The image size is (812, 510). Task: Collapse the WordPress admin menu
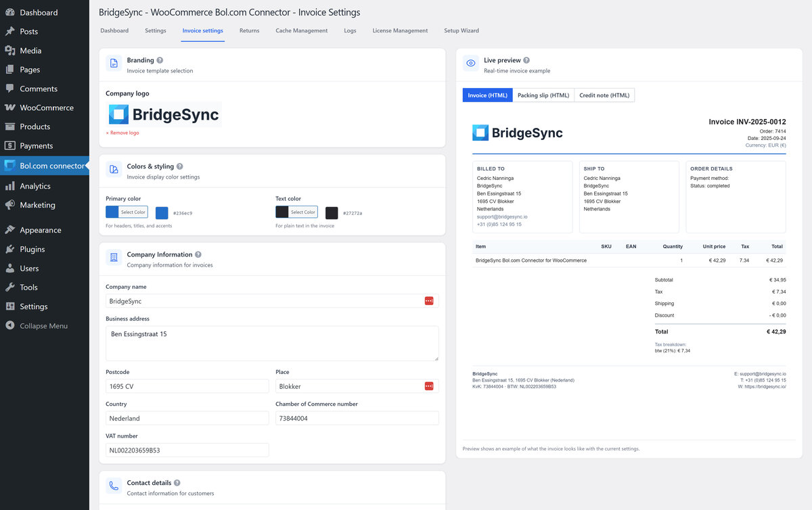pyautogui.click(x=43, y=325)
